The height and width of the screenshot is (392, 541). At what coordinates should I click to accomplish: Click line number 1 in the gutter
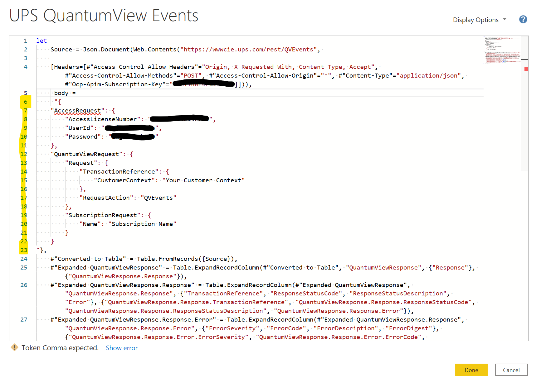tap(26, 41)
